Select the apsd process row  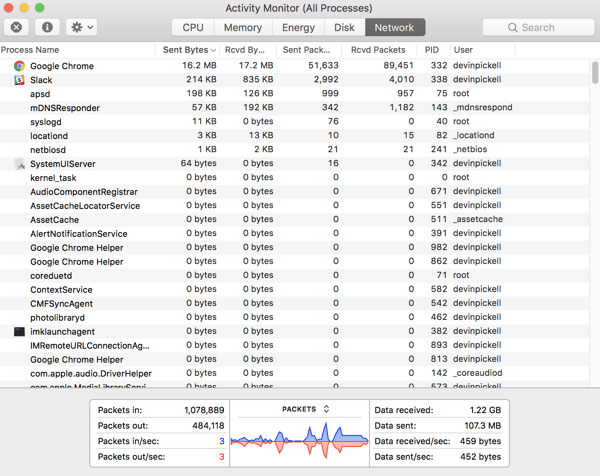[x=295, y=94]
